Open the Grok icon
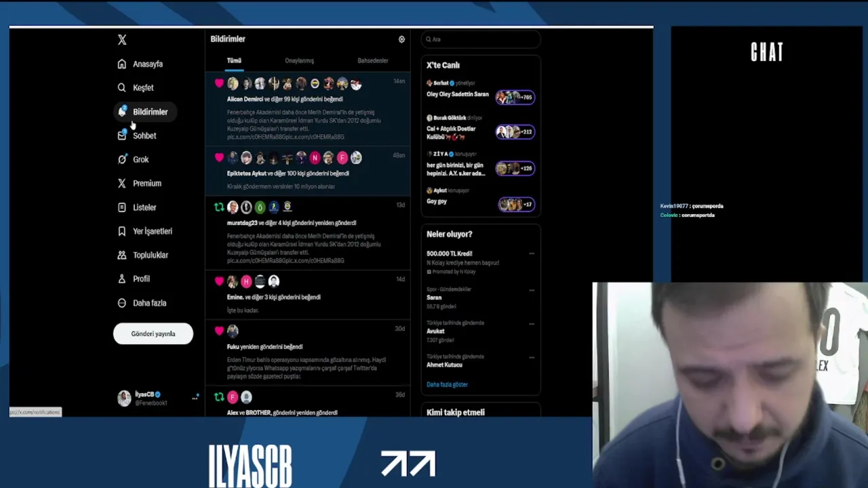Image resolution: width=868 pixels, height=488 pixels. point(122,159)
